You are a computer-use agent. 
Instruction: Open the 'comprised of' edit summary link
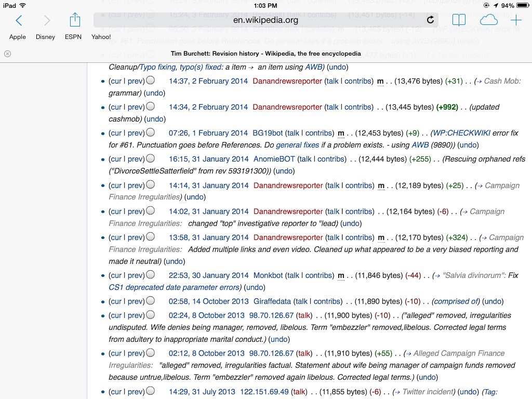click(x=456, y=301)
